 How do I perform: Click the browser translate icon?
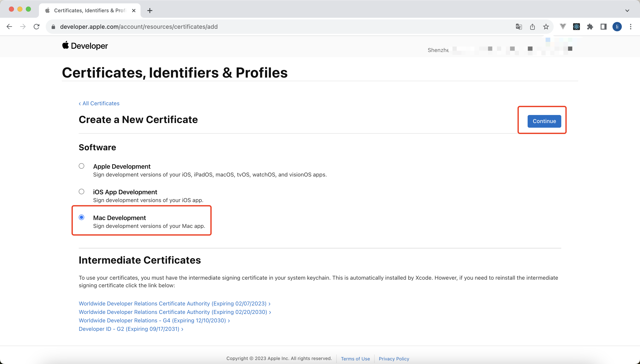(519, 27)
